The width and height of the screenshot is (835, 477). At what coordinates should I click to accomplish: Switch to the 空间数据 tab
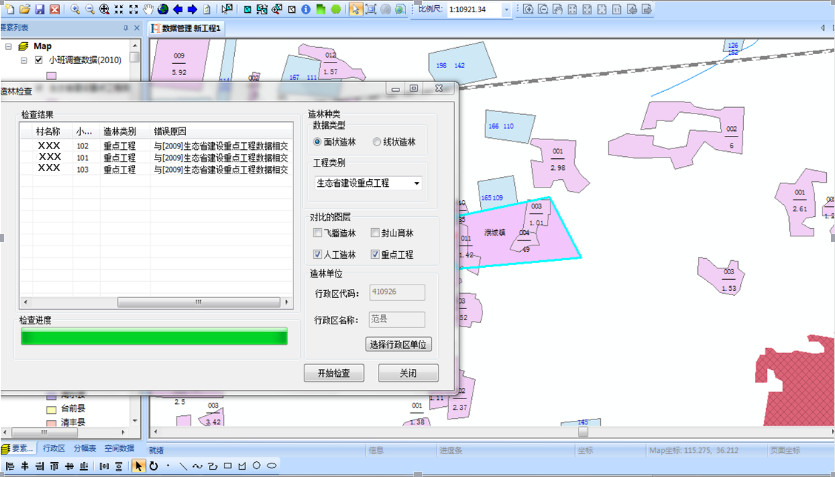click(119, 449)
